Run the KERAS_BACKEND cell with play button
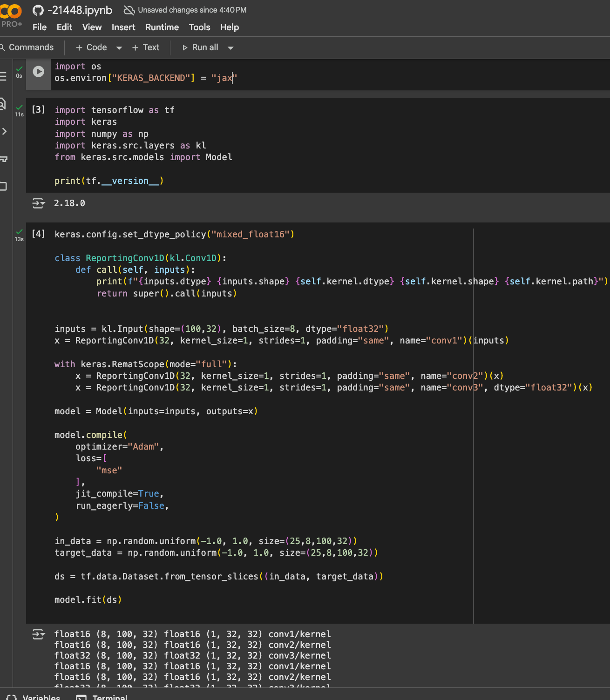The image size is (610, 700). click(x=39, y=72)
